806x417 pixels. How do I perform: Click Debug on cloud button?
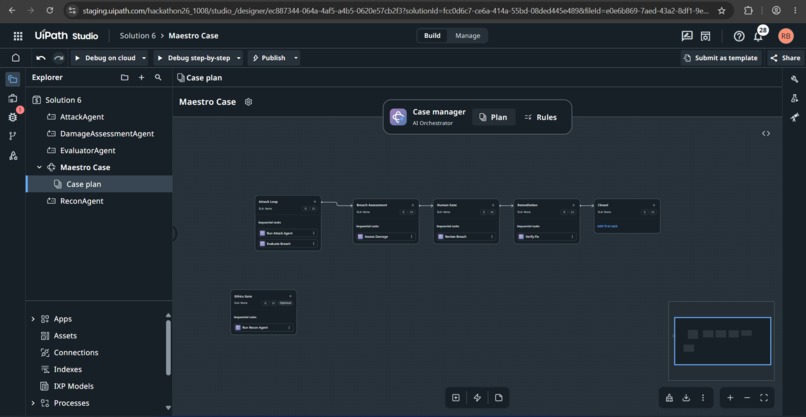105,58
